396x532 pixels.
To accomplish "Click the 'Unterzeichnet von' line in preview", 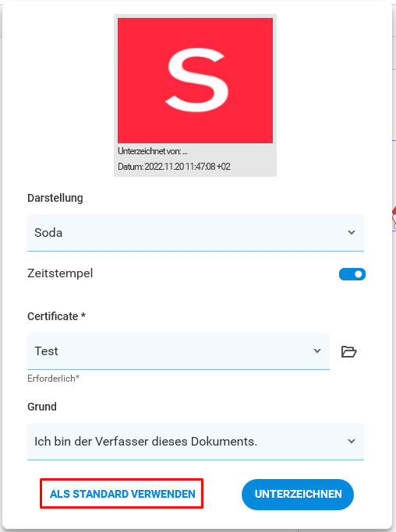I will (x=153, y=151).
